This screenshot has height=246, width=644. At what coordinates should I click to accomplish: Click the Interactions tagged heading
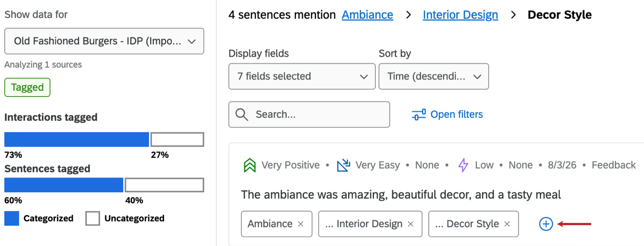(51, 117)
